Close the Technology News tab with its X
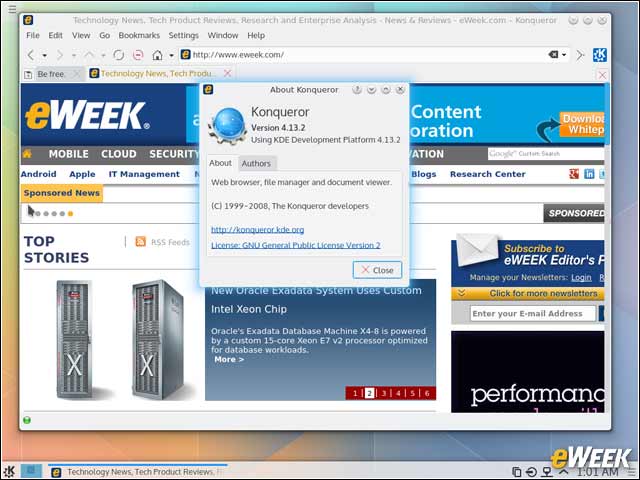The image size is (640, 480). click(228, 73)
